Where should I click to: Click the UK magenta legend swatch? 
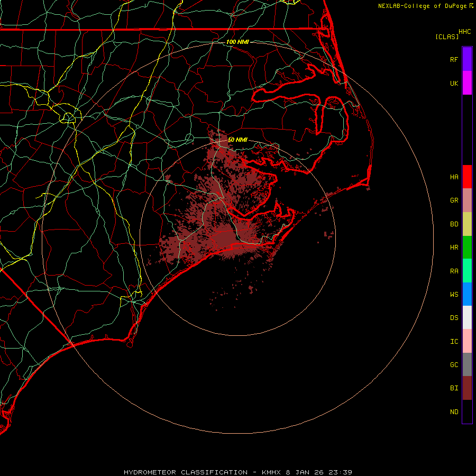click(467, 83)
